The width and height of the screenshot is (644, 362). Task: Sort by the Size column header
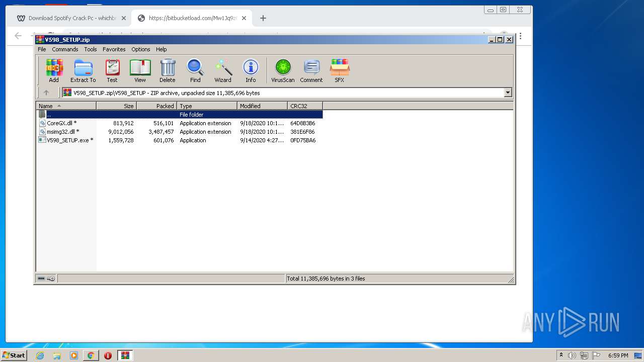click(x=117, y=106)
